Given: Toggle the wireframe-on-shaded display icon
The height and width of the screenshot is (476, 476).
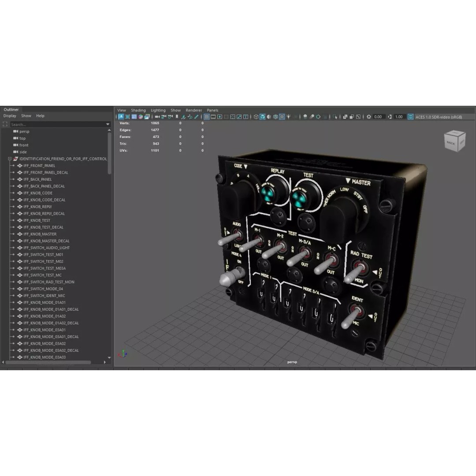Looking at the screenshot, I should pyautogui.click(x=275, y=117).
